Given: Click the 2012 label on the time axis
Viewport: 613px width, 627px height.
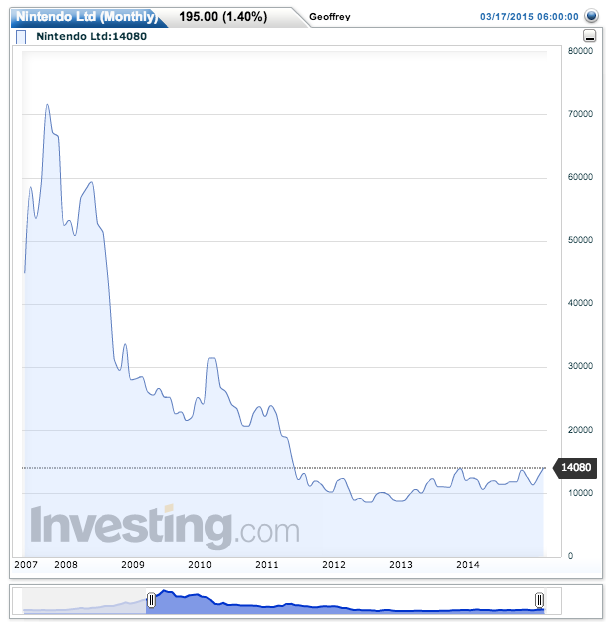Looking at the screenshot, I should pyautogui.click(x=334, y=565).
